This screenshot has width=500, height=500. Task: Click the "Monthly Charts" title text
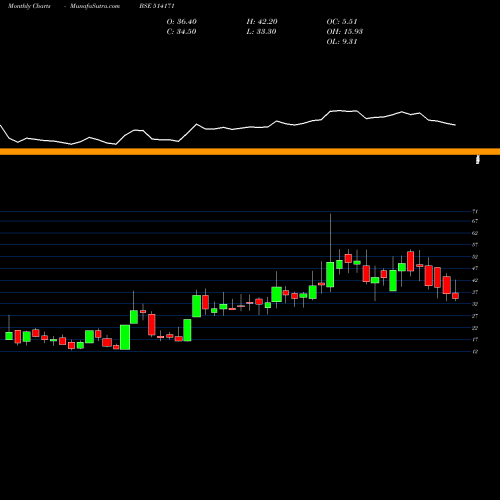click(29, 6)
